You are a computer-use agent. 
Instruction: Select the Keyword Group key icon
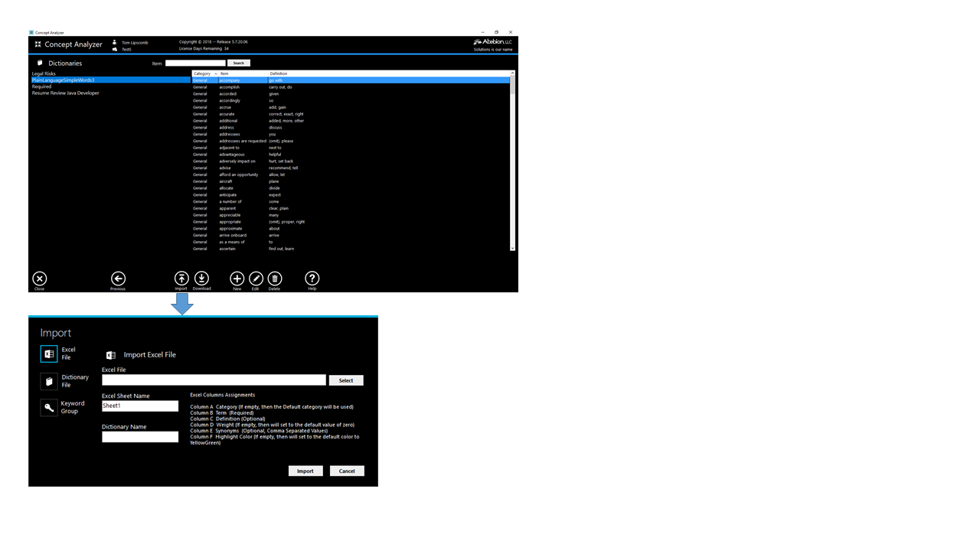[49, 408]
